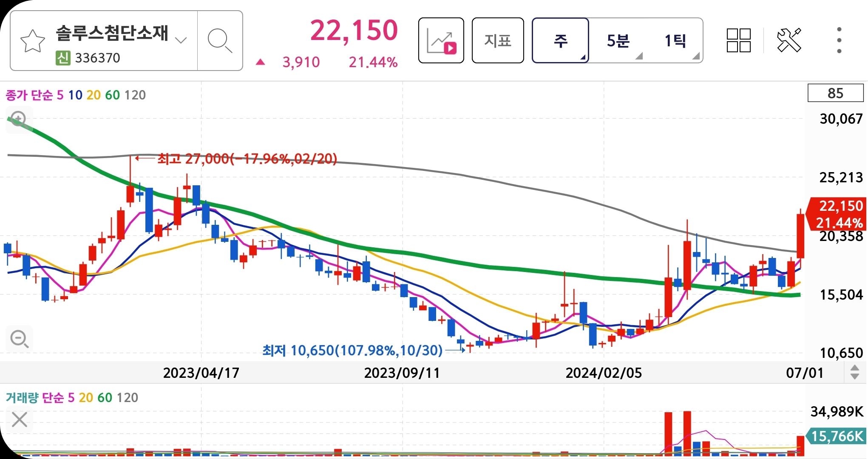Image resolution: width=868 pixels, height=459 pixels.
Task: Click the 거래량 단순 volume label
Action: [x=34, y=397]
